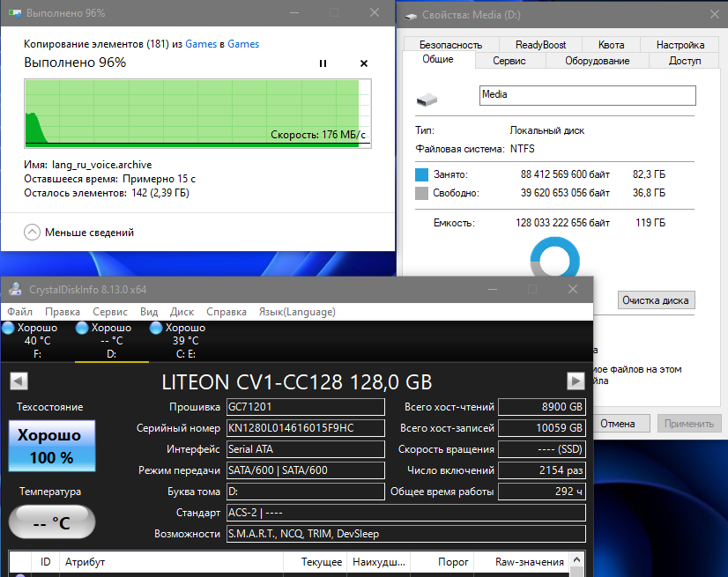Select the F: drive status indicator

(37, 341)
